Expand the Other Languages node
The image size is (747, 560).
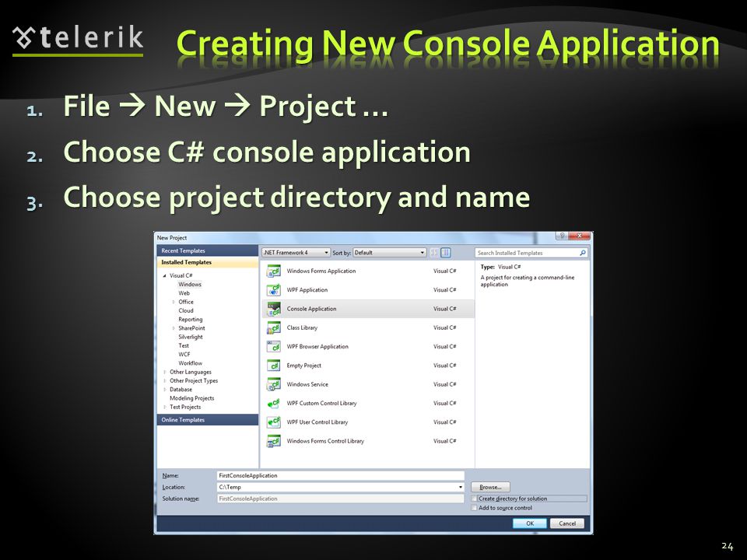point(165,372)
